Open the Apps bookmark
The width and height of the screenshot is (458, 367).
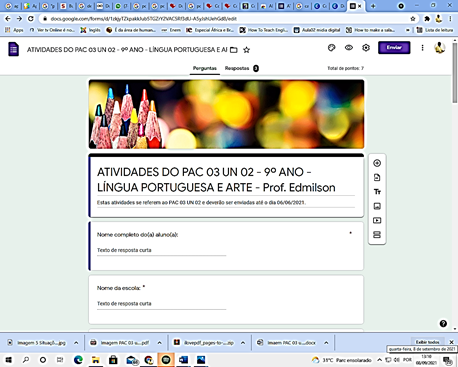(x=14, y=30)
